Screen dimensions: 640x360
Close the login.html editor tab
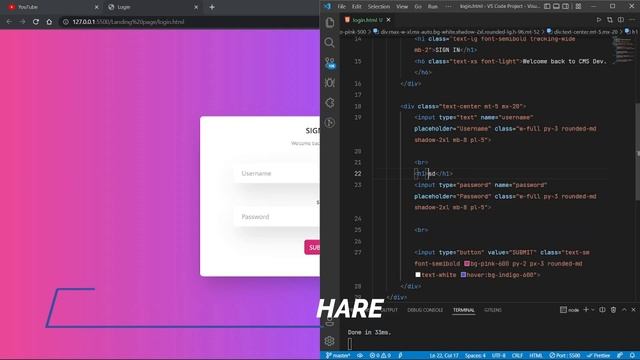click(x=389, y=20)
